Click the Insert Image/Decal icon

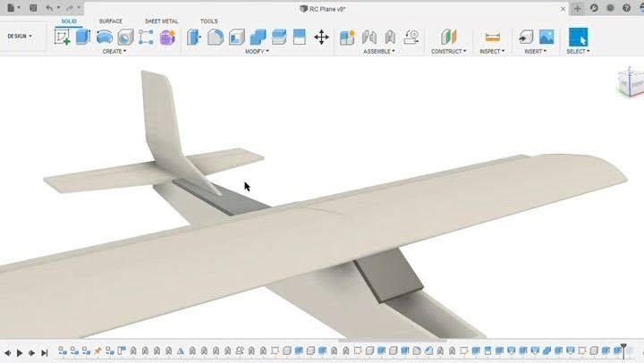click(547, 37)
